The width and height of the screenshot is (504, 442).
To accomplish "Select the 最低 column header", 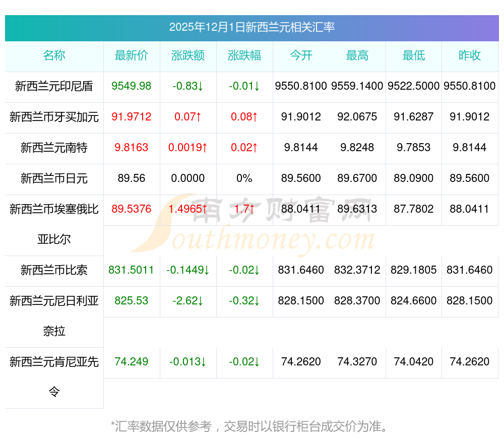I will coord(414,55).
